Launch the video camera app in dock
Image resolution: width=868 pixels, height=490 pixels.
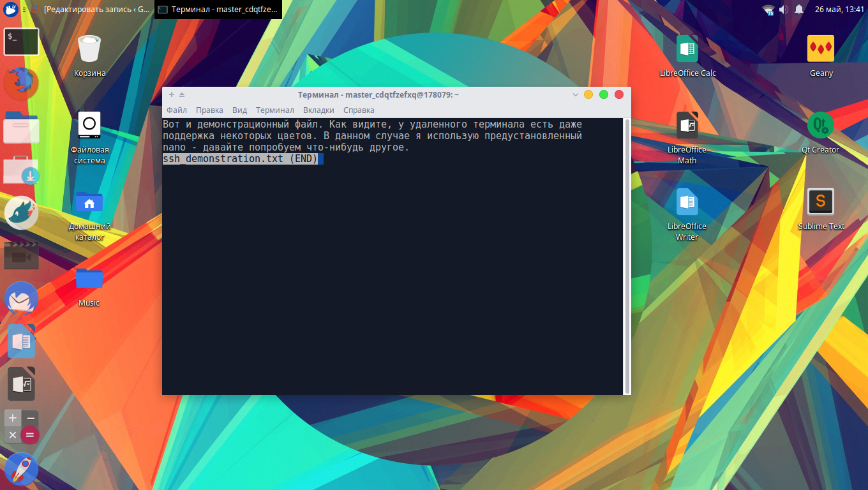point(21,255)
